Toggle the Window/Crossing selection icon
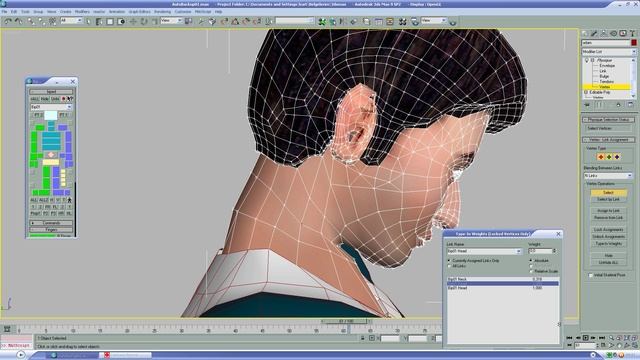The image size is (640, 360). (x=121, y=21)
